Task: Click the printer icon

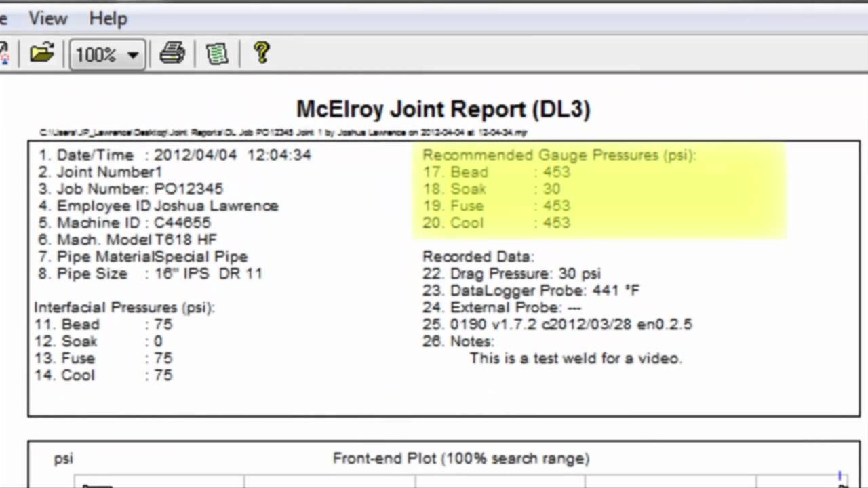Action: (x=172, y=54)
